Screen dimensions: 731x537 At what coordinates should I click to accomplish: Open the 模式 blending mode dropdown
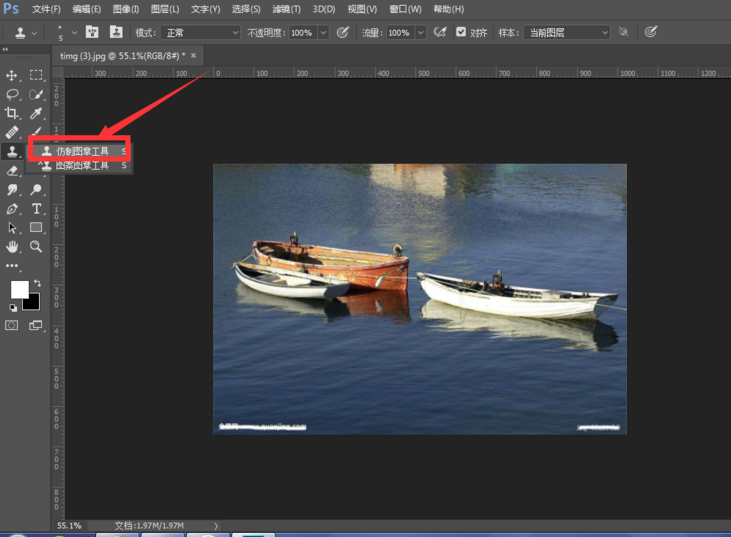(201, 33)
